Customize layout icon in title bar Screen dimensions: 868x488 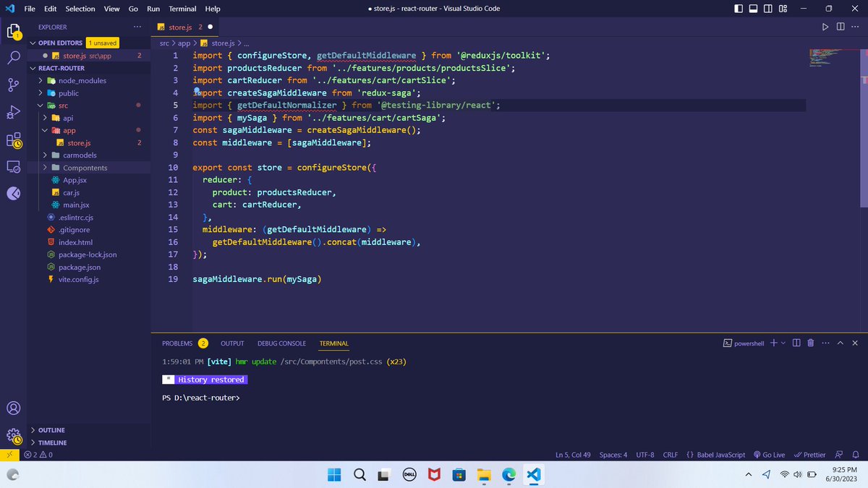[784, 9]
